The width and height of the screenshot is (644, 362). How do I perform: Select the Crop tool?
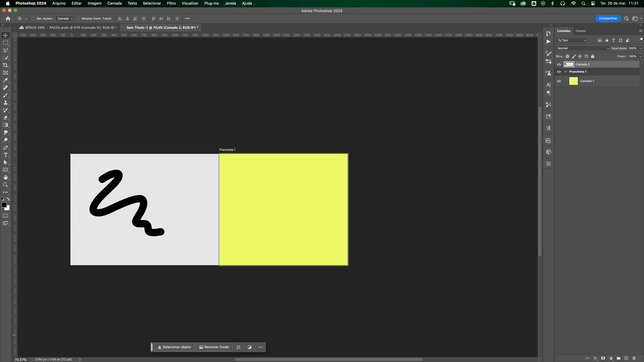coord(5,65)
